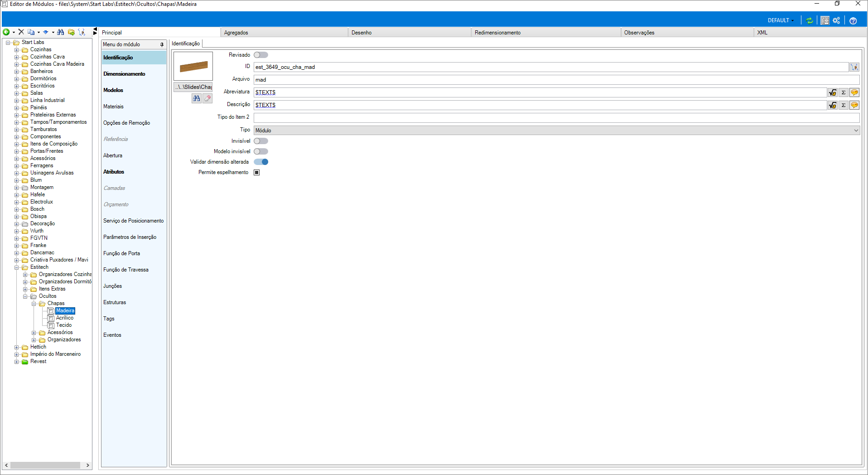Toggle the Permite espelhamento checkbox

pos(257,172)
